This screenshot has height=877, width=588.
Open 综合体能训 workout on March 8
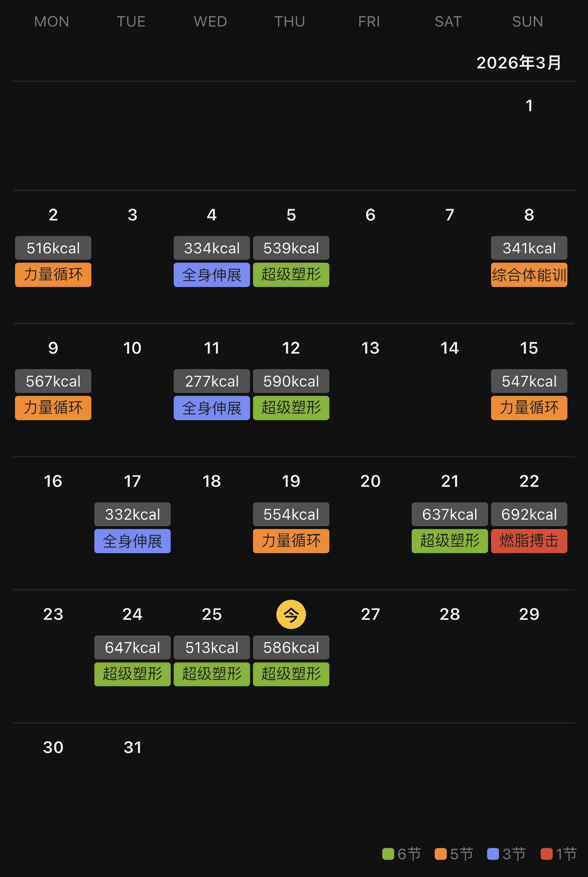point(529,275)
